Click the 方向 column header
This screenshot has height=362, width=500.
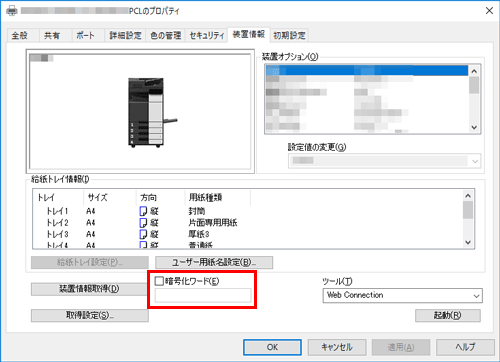coord(161,198)
